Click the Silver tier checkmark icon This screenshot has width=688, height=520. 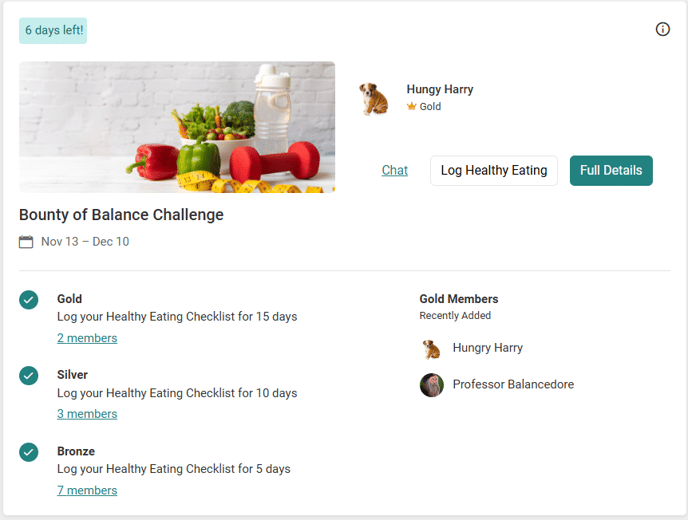coord(29,375)
